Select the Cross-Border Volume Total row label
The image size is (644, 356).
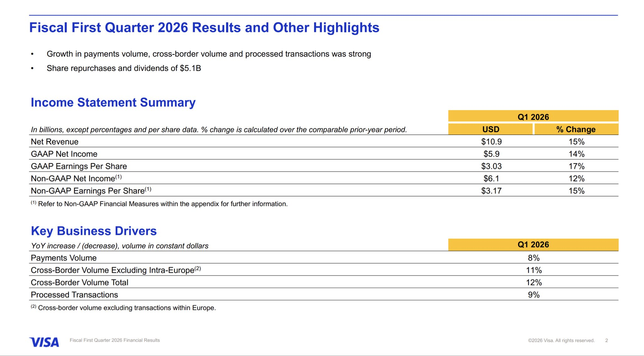(x=79, y=282)
